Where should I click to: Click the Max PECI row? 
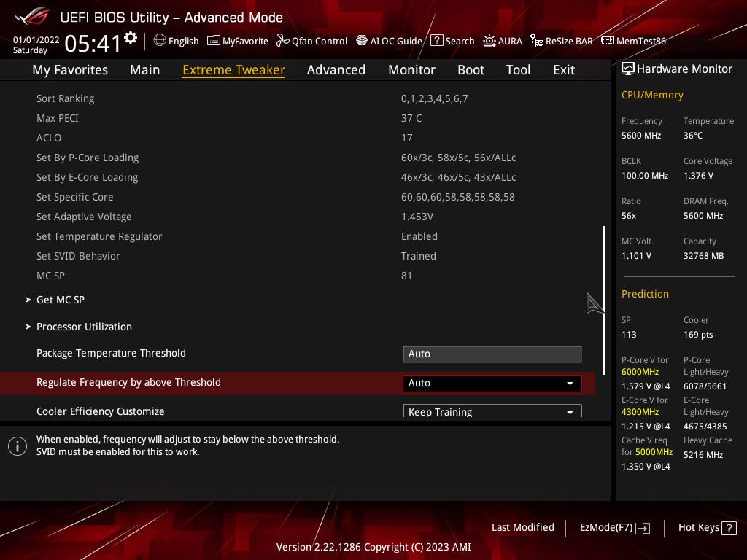pos(298,118)
